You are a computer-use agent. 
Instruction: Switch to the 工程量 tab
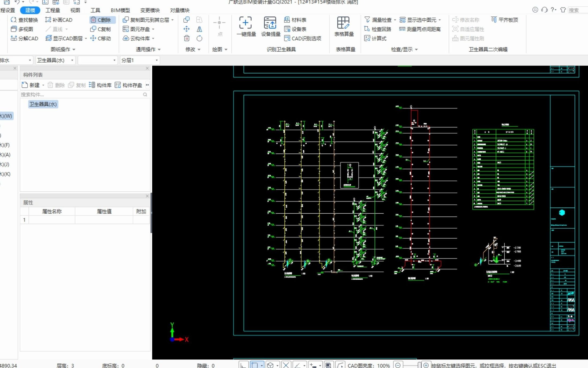(53, 10)
